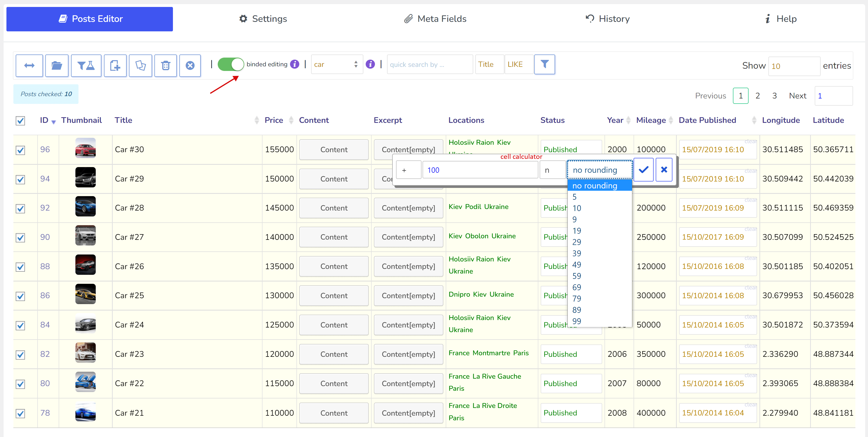868x437 pixels.
Task: Click the Car #30 thumbnail image
Action: click(85, 148)
